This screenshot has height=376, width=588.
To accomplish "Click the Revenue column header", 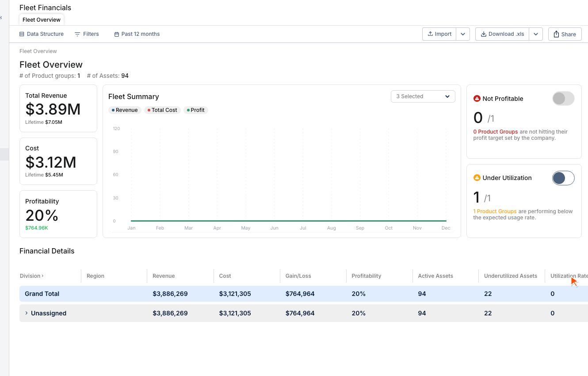I will point(164,276).
